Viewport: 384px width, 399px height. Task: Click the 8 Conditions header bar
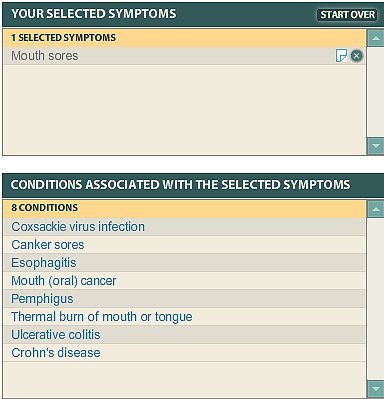click(184, 209)
